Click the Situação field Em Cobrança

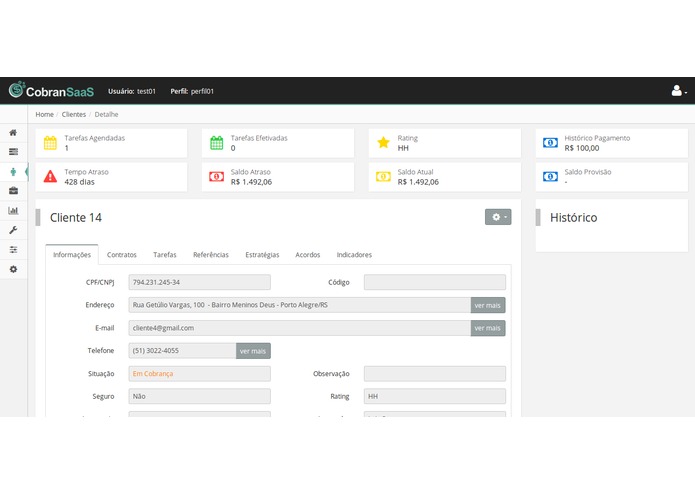[199, 373]
